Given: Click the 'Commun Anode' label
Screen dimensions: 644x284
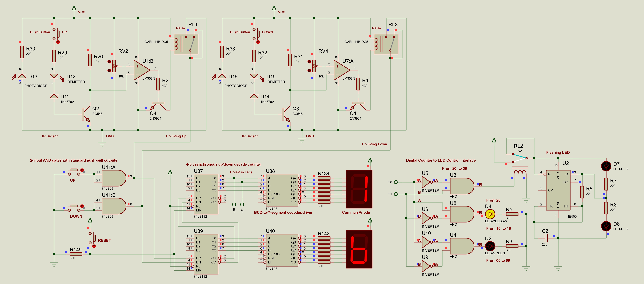Looking at the screenshot, I should (x=356, y=212).
